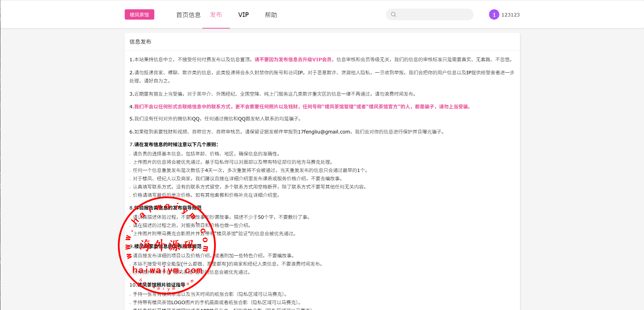Click the 17fengliu@gmail.com email address
Screen dimensions: 644x310
click(x=324, y=132)
